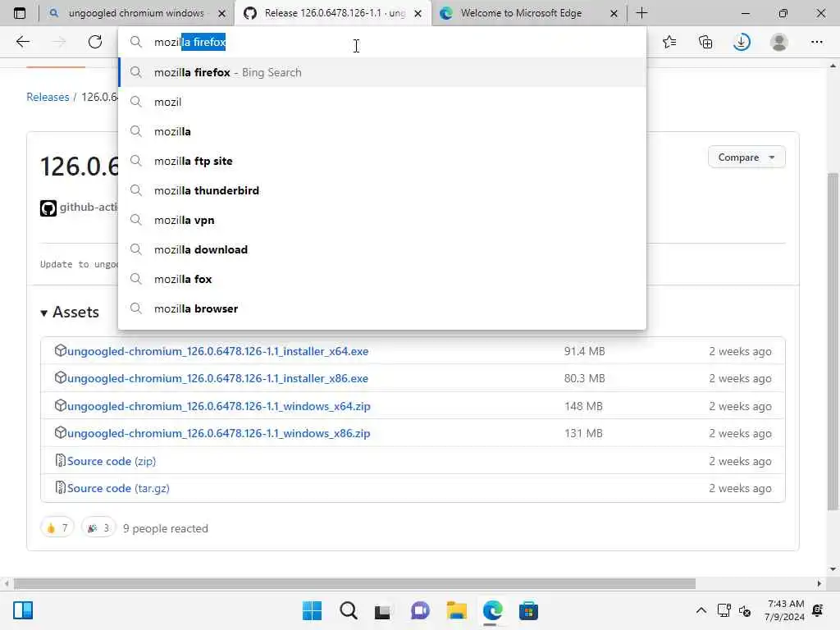Close the Release 126.0.6478.126-1.1 tab
The height and width of the screenshot is (630, 840).
[x=418, y=13]
